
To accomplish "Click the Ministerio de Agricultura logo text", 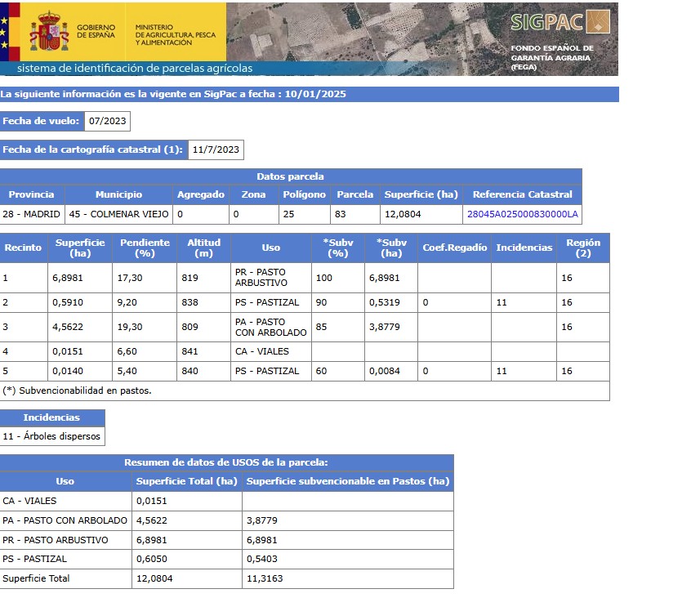I will pyautogui.click(x=175, y=32).
